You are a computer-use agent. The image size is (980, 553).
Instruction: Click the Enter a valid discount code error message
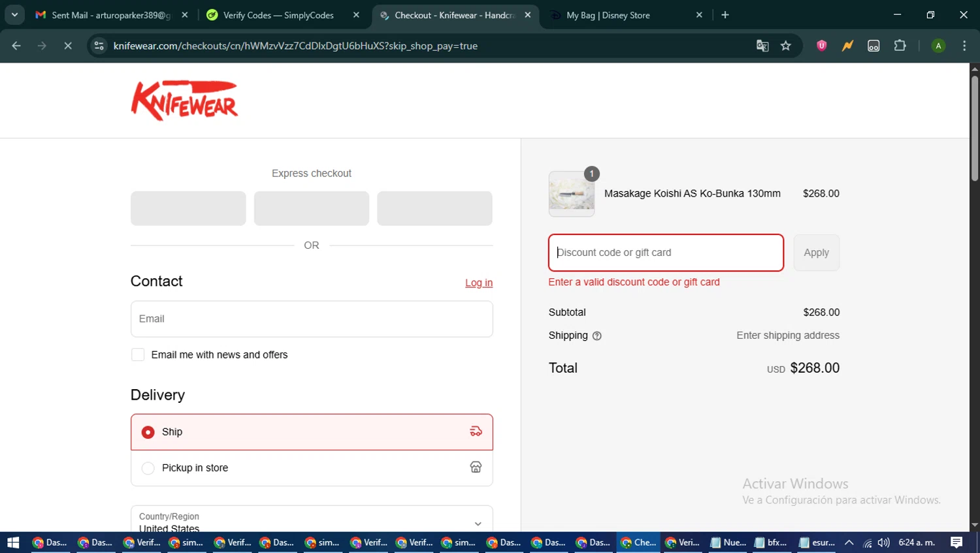click(634, 282)
